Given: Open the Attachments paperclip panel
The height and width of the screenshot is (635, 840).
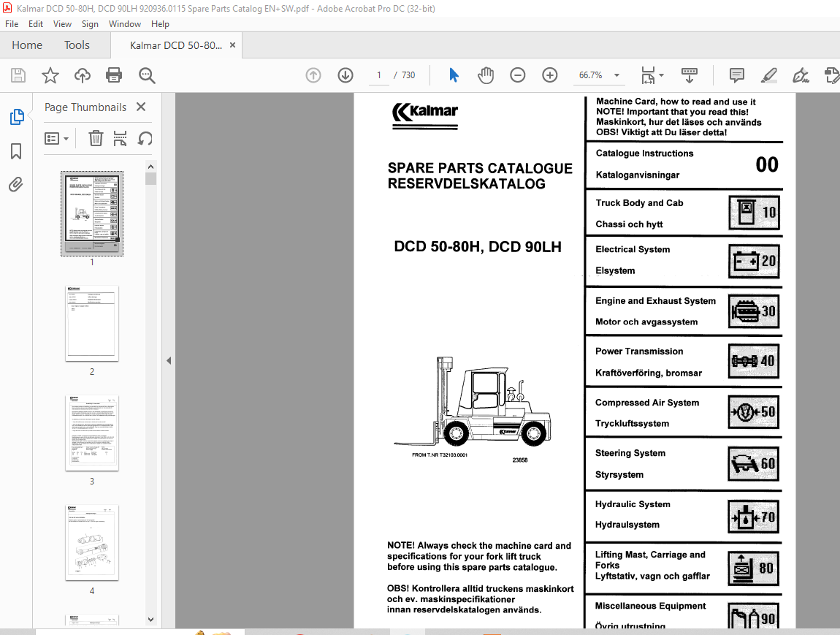Looking at the screenshot, I should click(16, 185).
